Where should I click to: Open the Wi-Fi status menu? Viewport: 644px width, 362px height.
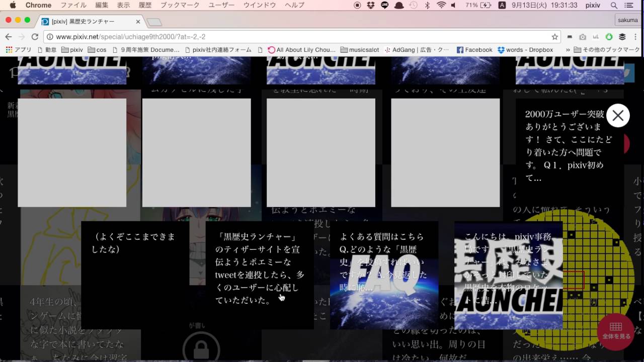(441, 5)
